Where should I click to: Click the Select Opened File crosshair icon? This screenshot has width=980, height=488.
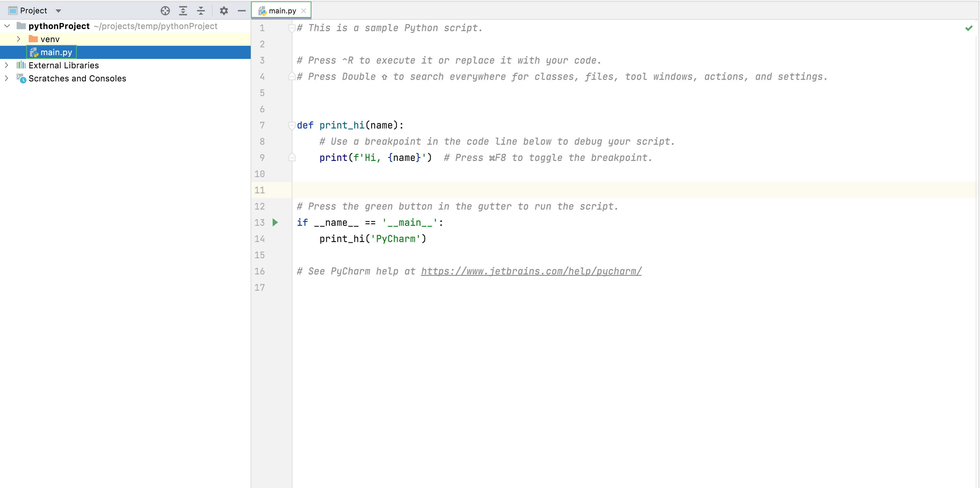(x=165, y=11)
